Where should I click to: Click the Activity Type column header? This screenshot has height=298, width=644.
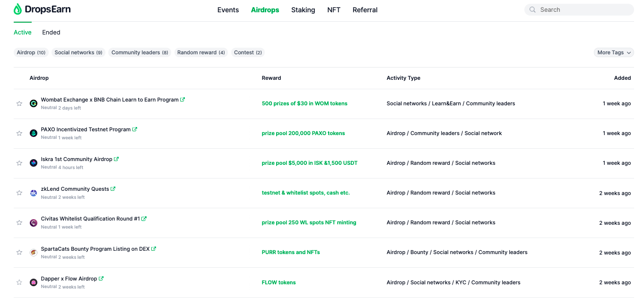[403, 78]
